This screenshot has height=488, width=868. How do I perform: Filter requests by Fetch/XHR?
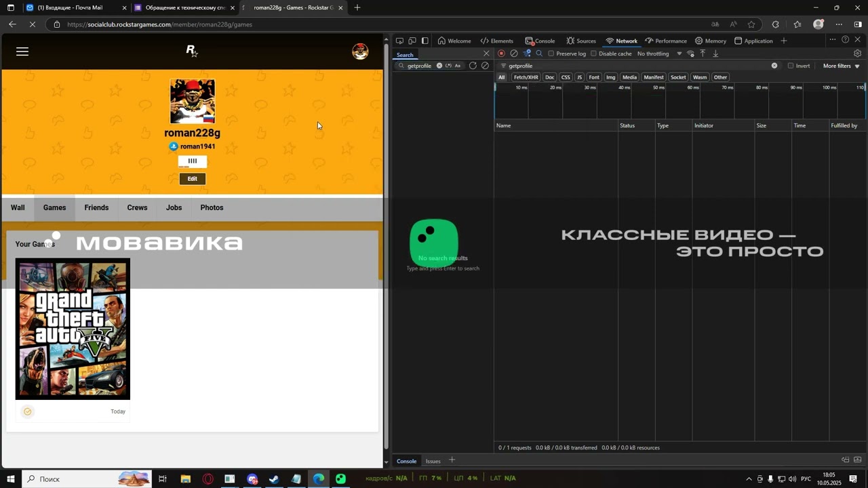(x=526, y=77)
